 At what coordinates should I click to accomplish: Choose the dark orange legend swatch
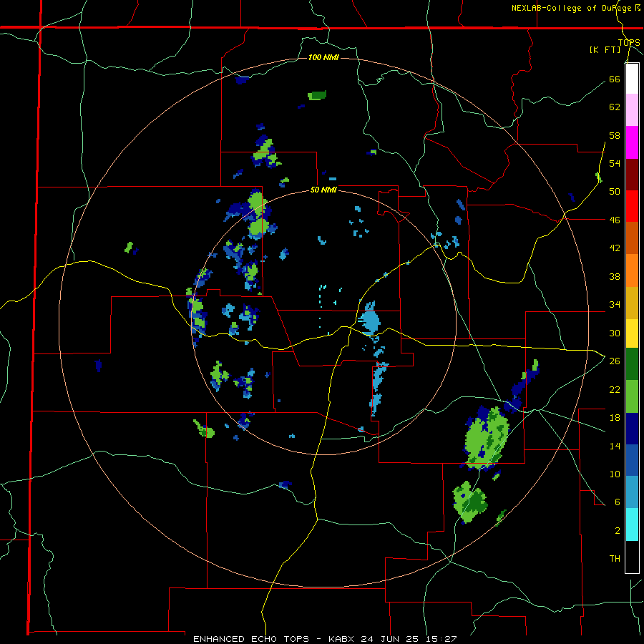click(632, 238)
